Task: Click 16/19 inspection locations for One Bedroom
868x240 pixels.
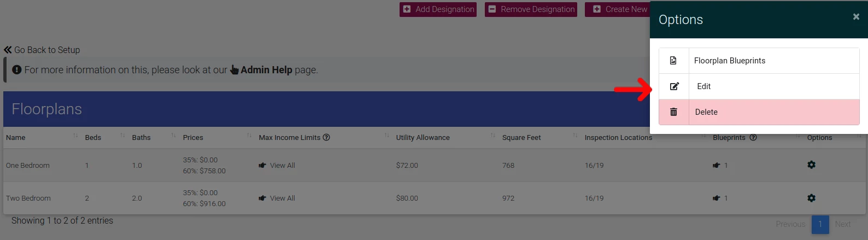Action: pyautogui.click(x=594, y=166)
